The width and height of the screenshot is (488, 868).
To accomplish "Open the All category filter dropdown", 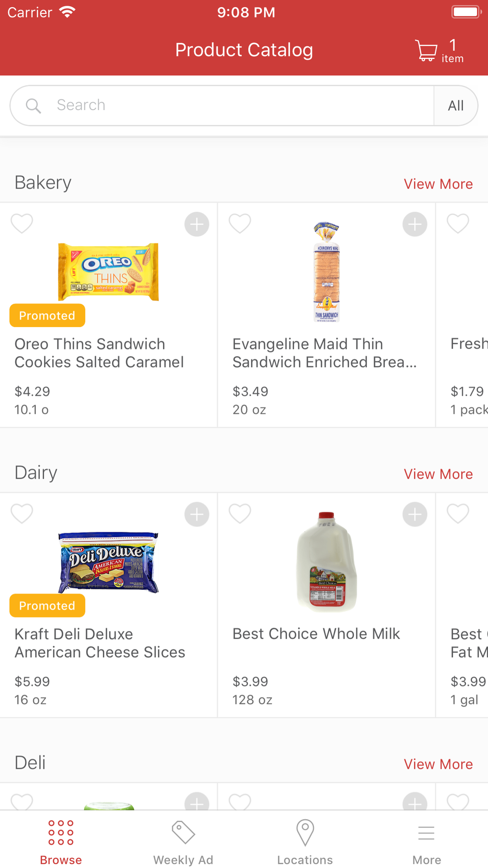I will pos(455,106).
